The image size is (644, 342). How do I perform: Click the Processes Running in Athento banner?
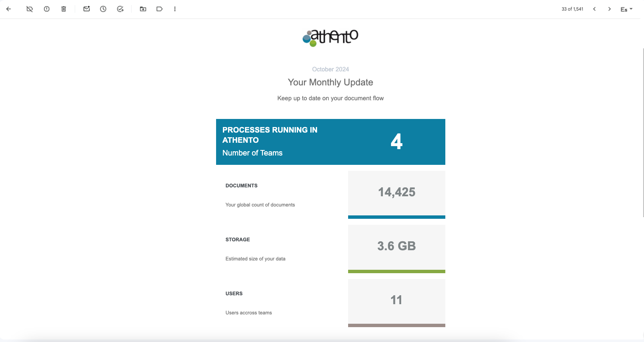tap(330, 141)
